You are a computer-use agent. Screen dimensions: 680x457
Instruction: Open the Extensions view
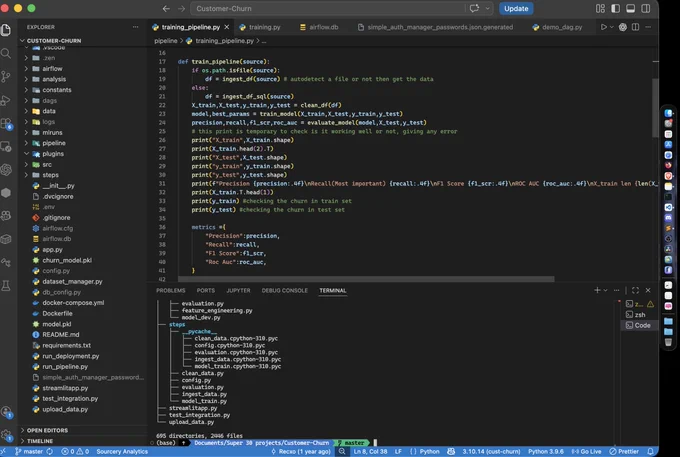[x=6, y=124]
